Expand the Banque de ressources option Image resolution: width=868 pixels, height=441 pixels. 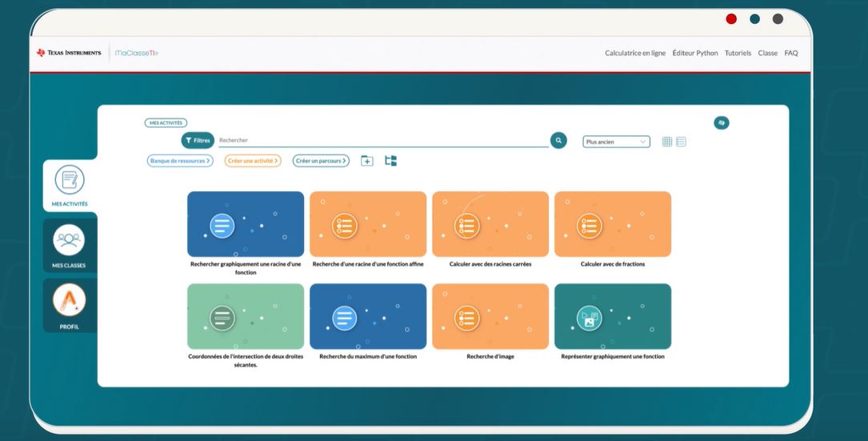180,161
